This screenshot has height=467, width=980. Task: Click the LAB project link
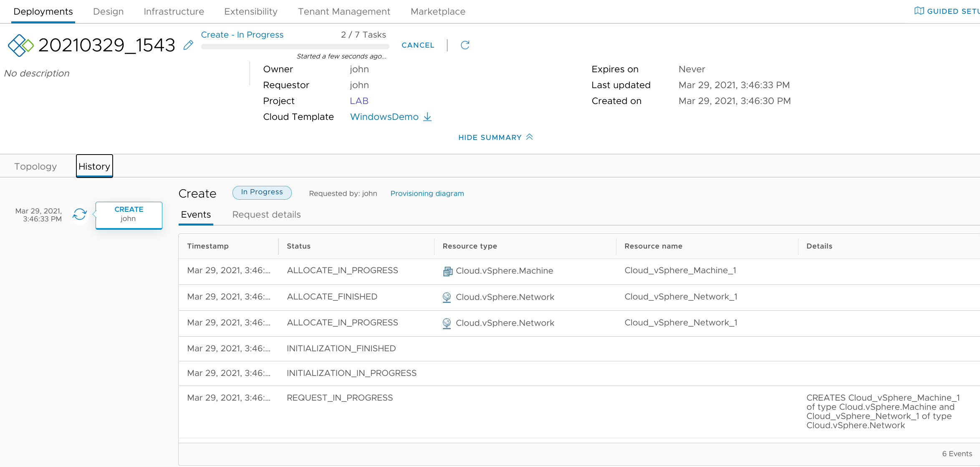359,101
